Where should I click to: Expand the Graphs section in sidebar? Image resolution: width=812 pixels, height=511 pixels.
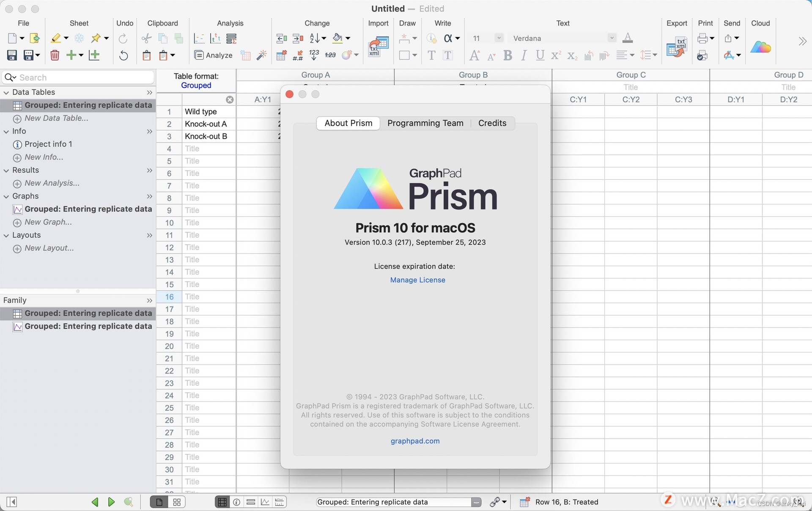point(6,196)
